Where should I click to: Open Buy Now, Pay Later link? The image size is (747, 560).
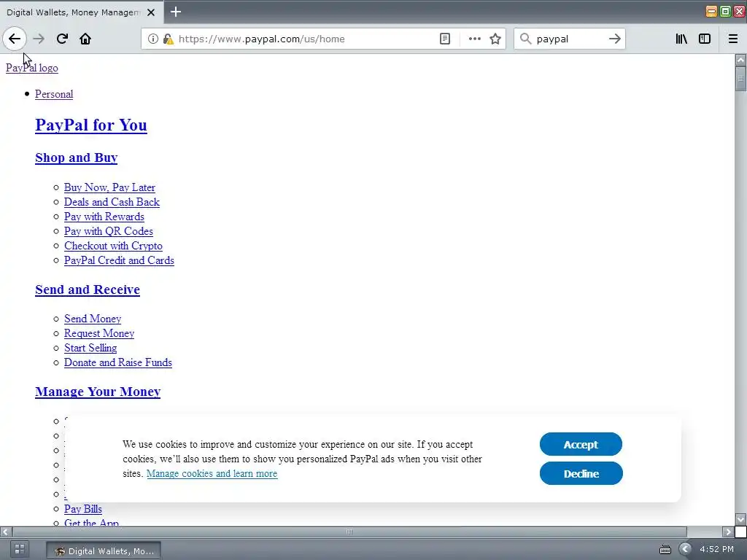point(109,187)
